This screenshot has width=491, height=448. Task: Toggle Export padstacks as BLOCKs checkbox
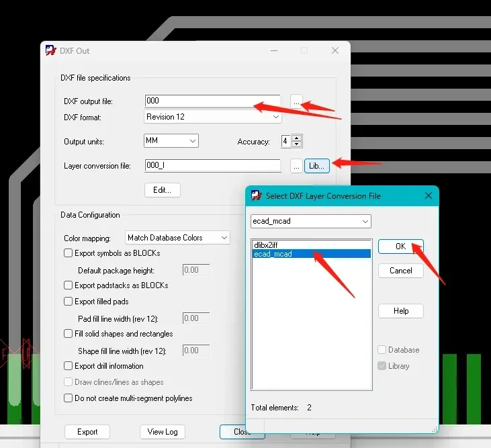[69, 285]
